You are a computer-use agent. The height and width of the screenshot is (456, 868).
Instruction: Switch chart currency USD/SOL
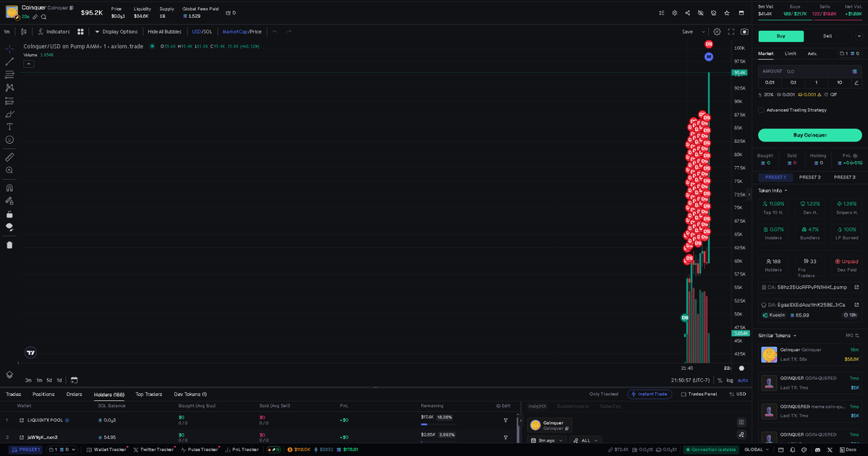(x=202, y=32)
